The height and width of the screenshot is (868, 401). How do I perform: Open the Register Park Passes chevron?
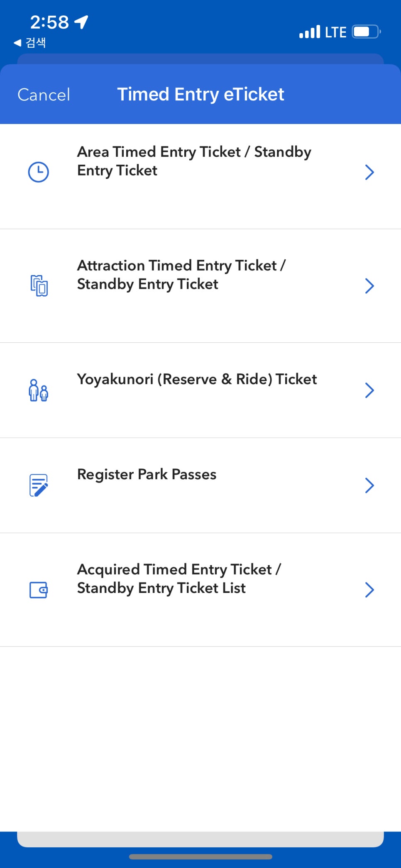click(x=369, y=485)
